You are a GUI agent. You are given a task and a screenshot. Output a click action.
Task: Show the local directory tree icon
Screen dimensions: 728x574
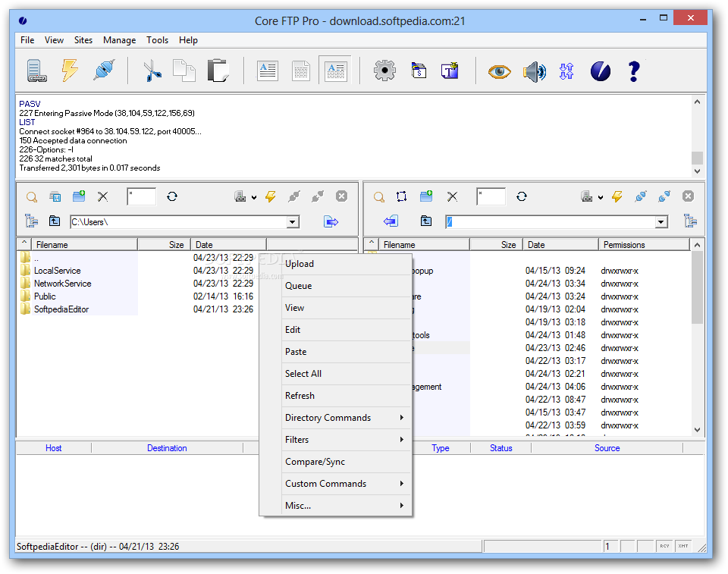click(x=32, y=221)
